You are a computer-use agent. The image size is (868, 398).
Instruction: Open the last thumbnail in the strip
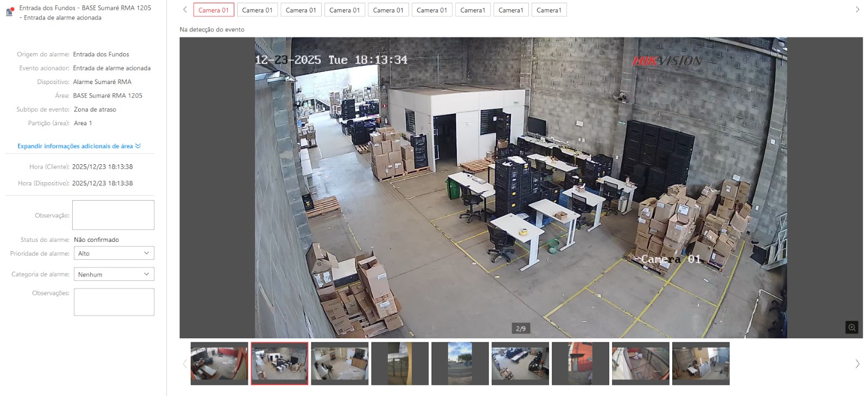click(700, 363)
